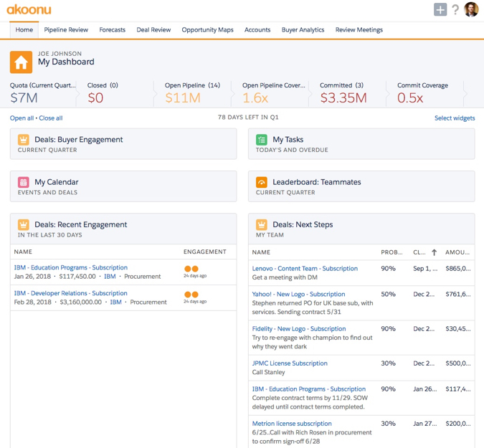Click the My Calendar icon
This screenshot has height=448, width=484.
[x=24, y=182]
